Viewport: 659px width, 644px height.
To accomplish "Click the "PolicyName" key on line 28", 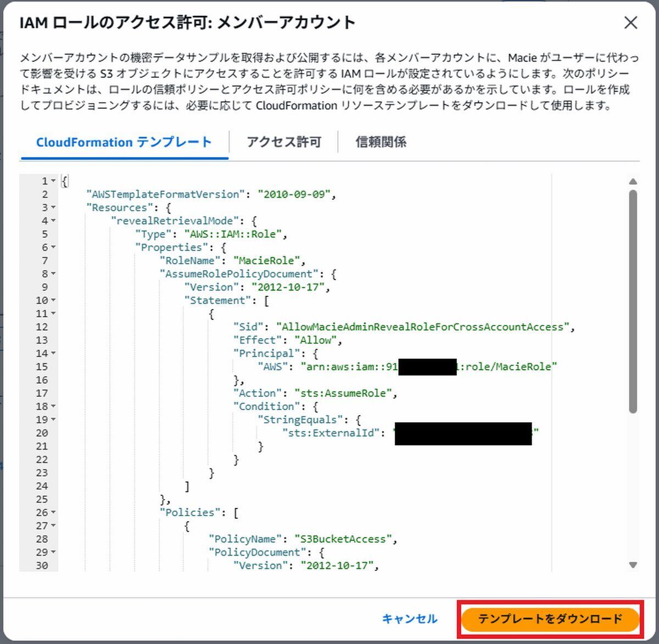I will (x=245, y=539).
